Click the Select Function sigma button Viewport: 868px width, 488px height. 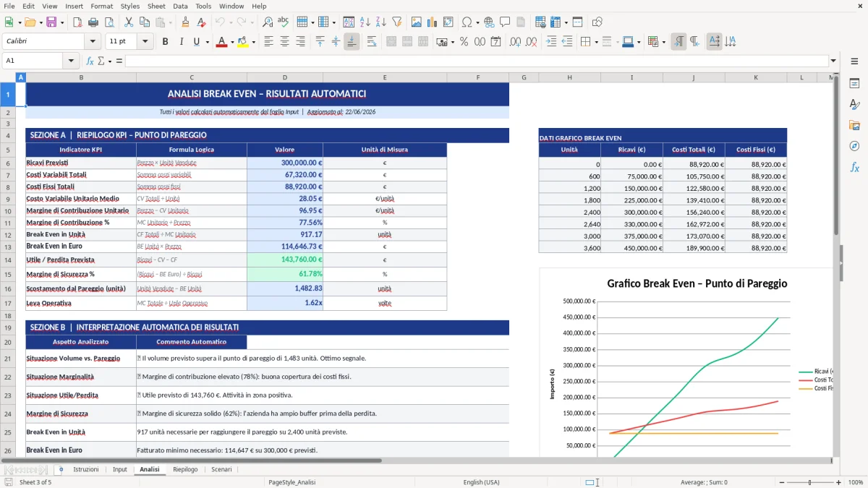[101, 61]
